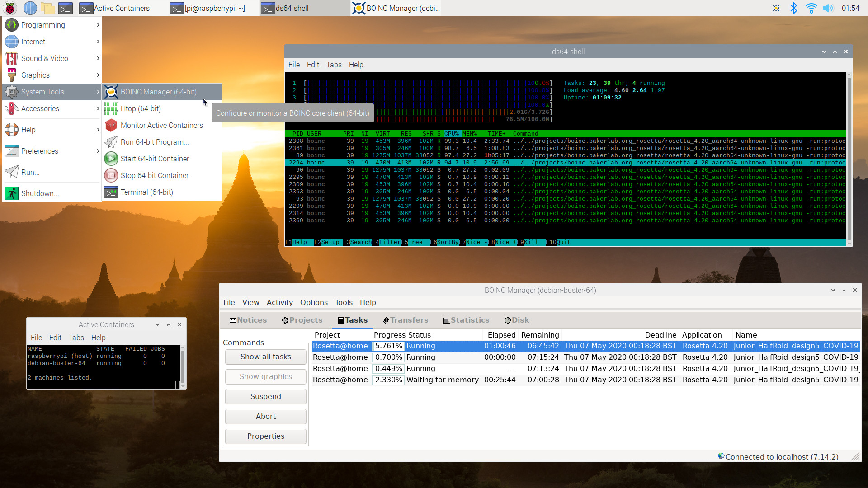Image resolution: width=868 pixels, height=488 pixels.
Task: Click the volume speaker tray icon
Action: point(828,8)
